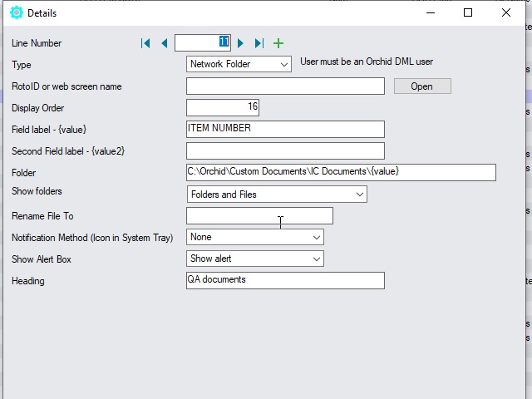Image resolution: width=532 pixels, height=399 pixels.
Task: Jump to last line record
Action: click(259, 43)
